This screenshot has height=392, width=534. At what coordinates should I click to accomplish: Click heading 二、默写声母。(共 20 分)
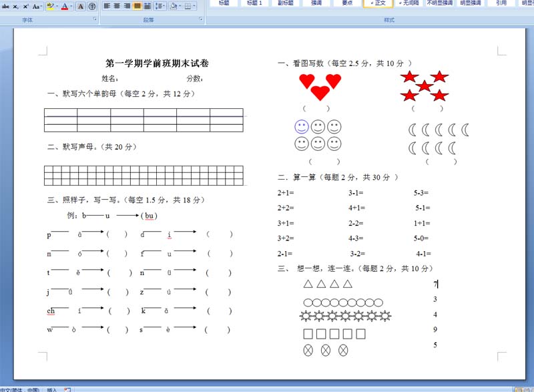[x=92, y=147]
